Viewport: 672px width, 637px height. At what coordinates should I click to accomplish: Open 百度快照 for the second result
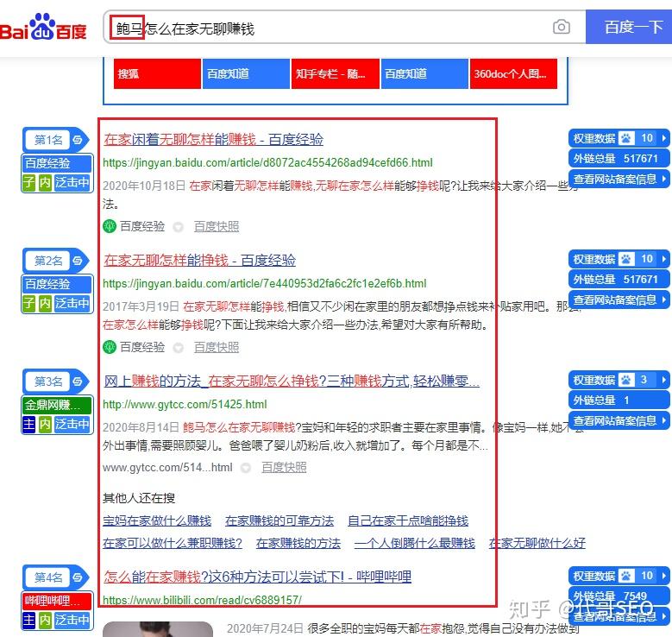[x=217, y=347]
